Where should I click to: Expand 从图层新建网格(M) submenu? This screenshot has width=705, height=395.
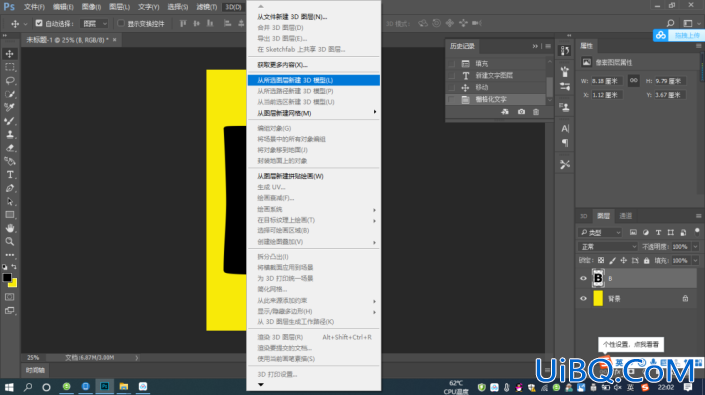(314, 113)
